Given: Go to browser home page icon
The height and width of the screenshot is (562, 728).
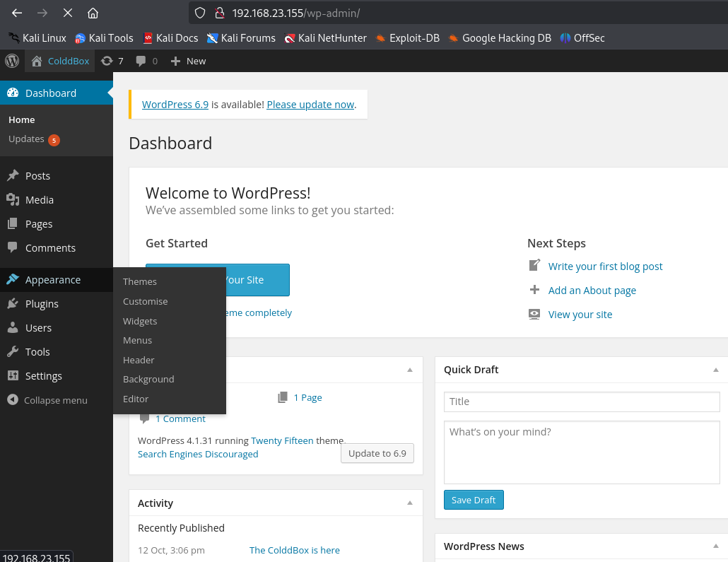Looking at the screenshot, I should (x=93, y=13).
